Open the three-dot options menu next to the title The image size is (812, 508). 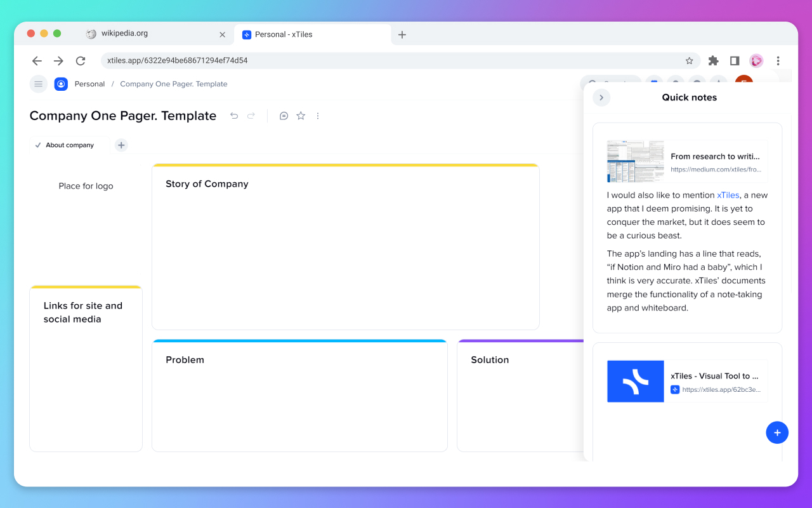click(x=317, y=116)
